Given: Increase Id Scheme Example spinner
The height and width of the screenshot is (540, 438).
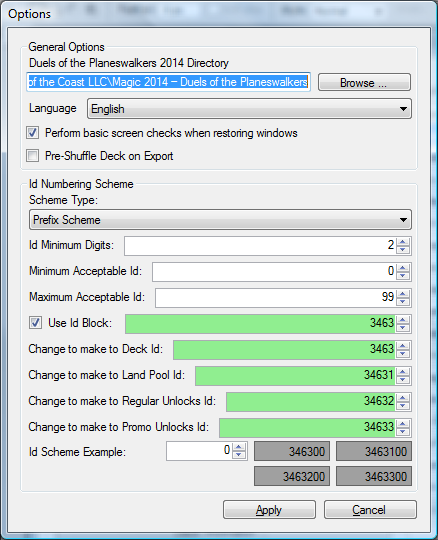Looking at the screenshot, I should point(239,447).
